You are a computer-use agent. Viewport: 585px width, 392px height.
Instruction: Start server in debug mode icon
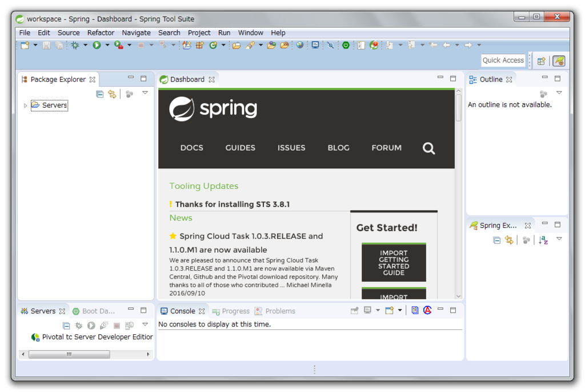click(x=79, y=326)
